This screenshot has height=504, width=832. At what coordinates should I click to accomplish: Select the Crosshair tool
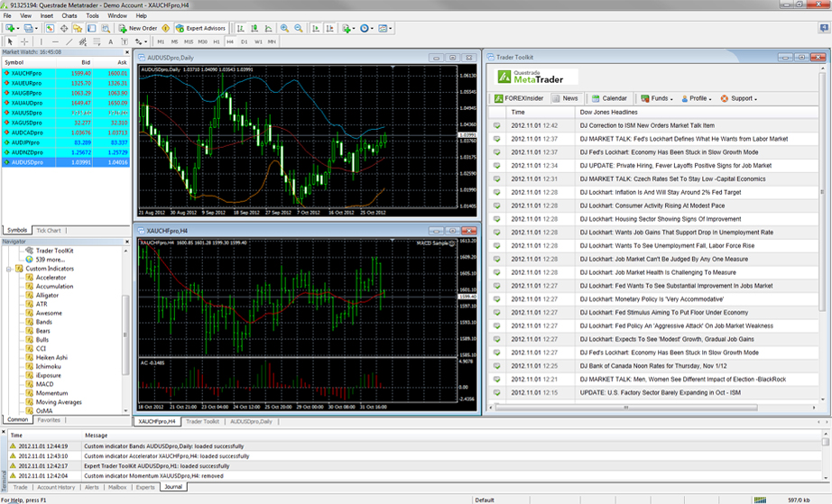pyautogui.click(x=24, y=41)
